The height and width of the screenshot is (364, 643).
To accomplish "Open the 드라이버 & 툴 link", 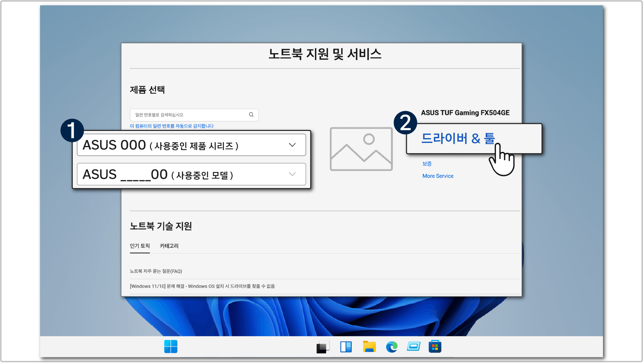I will point(458,138).
